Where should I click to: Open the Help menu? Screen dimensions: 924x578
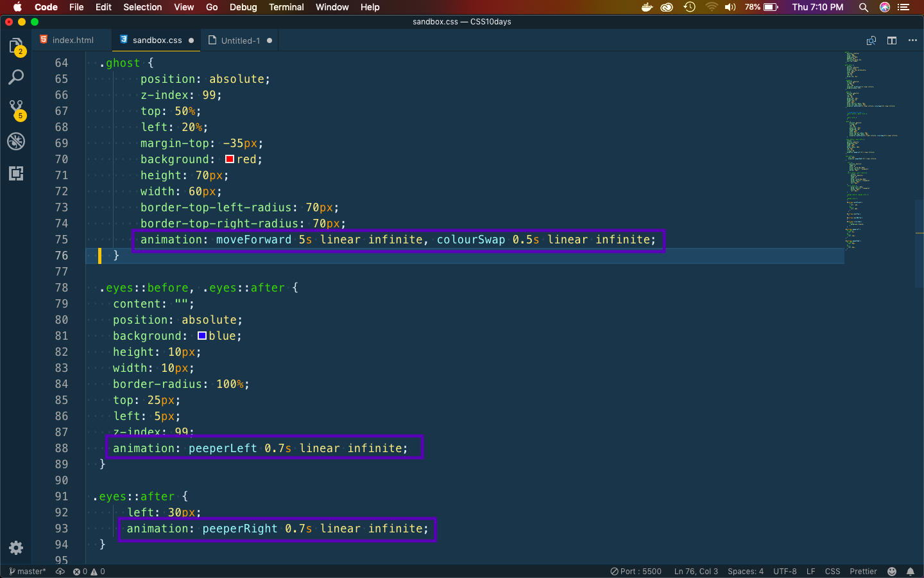pyautogui.click(x=370, y=7)
